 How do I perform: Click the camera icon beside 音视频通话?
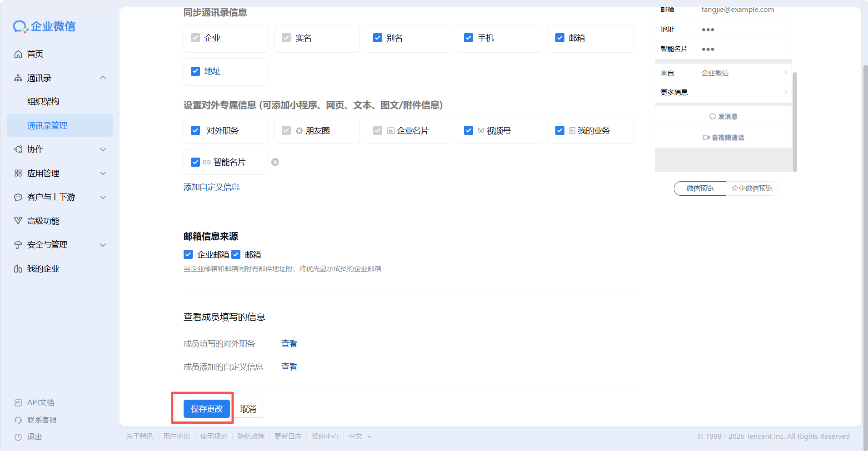706,138
